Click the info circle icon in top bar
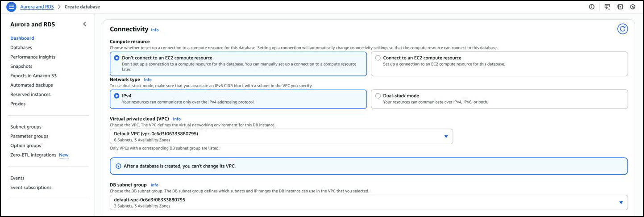 point(591,7)
